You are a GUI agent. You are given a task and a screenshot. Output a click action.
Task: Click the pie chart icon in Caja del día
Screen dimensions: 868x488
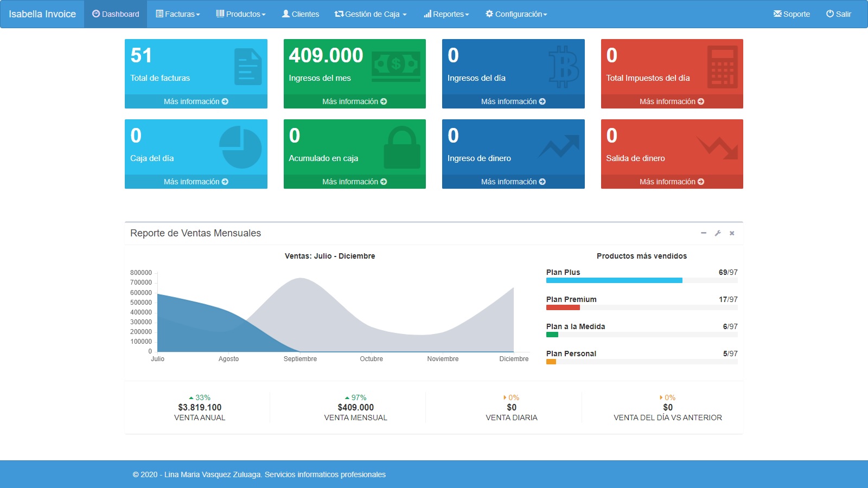(x=240, y=147)
